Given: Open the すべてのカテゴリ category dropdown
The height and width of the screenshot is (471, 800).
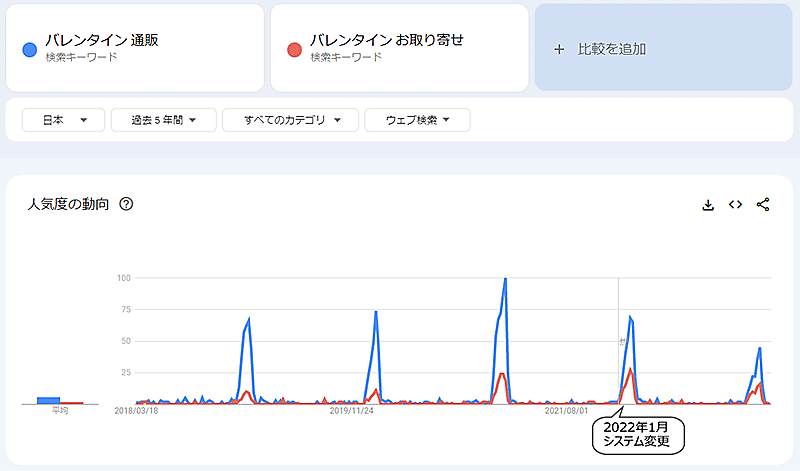Looking at the screenshot, I should (290, 120).
